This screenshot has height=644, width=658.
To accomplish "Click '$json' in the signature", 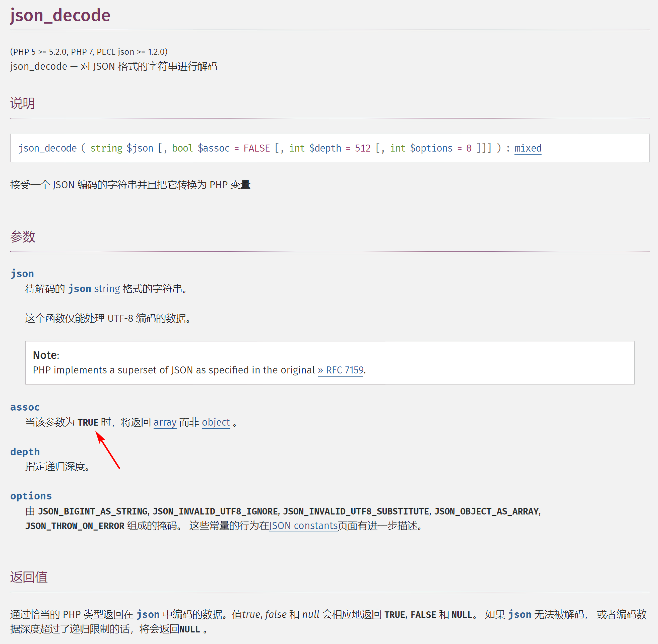I will pos(140,148).
